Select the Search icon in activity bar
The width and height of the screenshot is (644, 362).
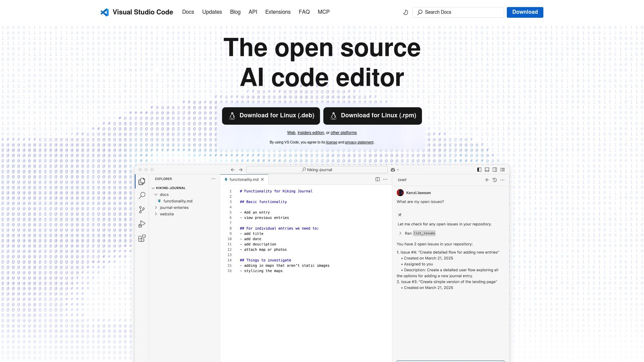pos(142,195)
